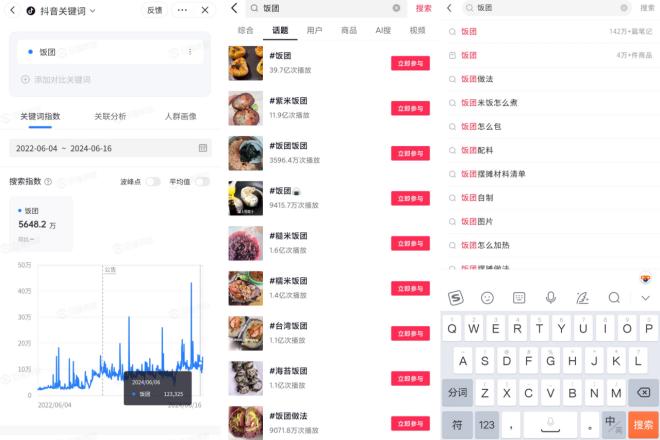
Task: Tap the handwriting input icon on keyboard toolbar
Action: pos(582,298)
